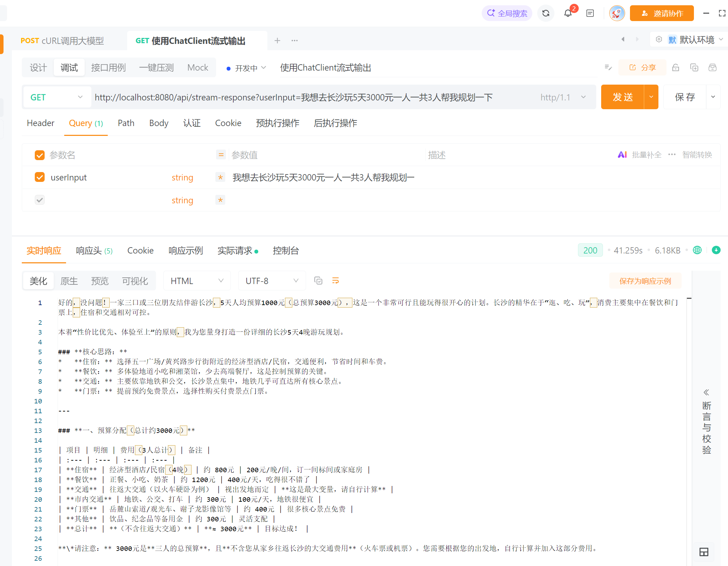Click the refresh sync icon

545,13
